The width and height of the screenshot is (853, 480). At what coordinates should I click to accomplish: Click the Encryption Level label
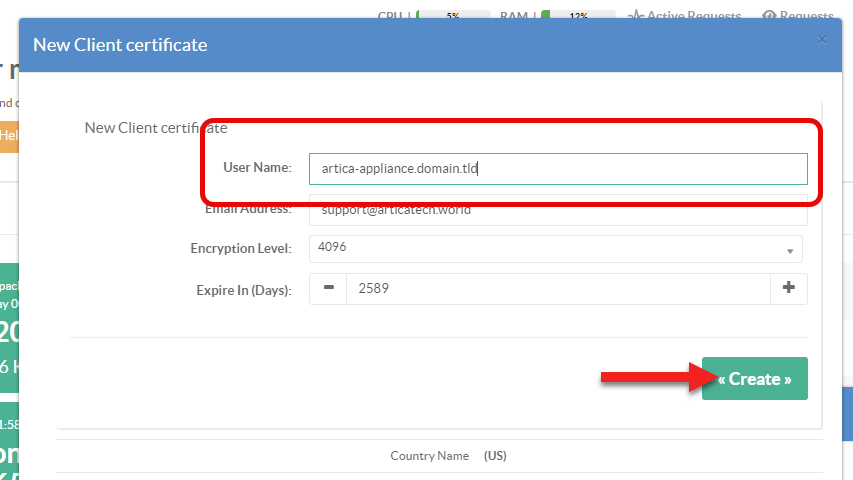pos(240,248)
